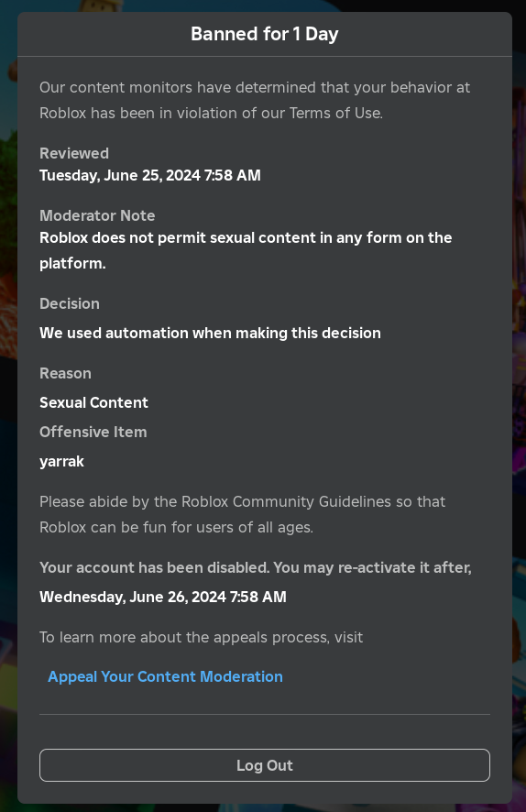Open the Appeal Your Content Moderation link
This screenshot has height=812, width=526.
[x=165, y=676]
